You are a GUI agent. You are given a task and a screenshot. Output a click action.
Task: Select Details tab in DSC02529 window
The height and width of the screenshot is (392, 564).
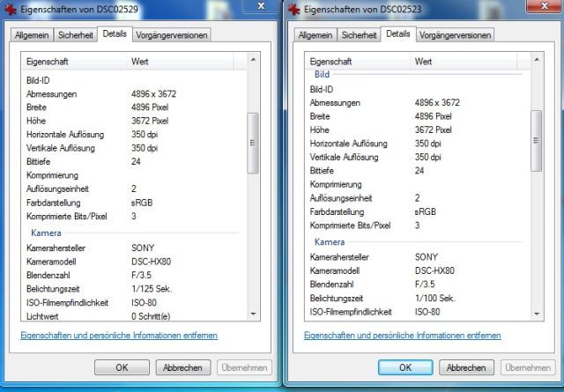115,33
